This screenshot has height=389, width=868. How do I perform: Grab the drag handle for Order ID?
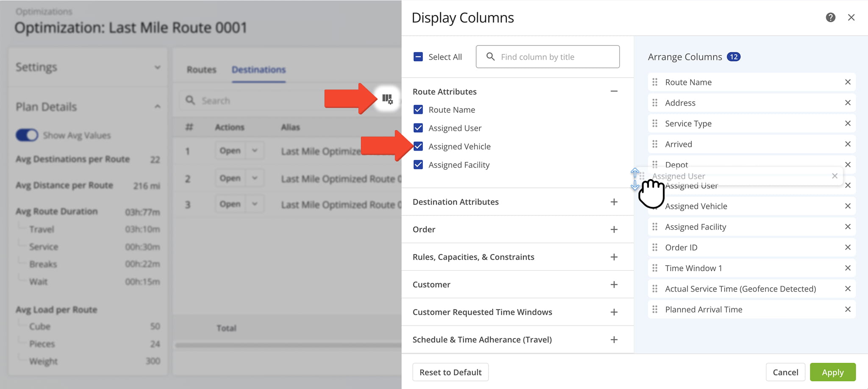[x=655, y=247]
